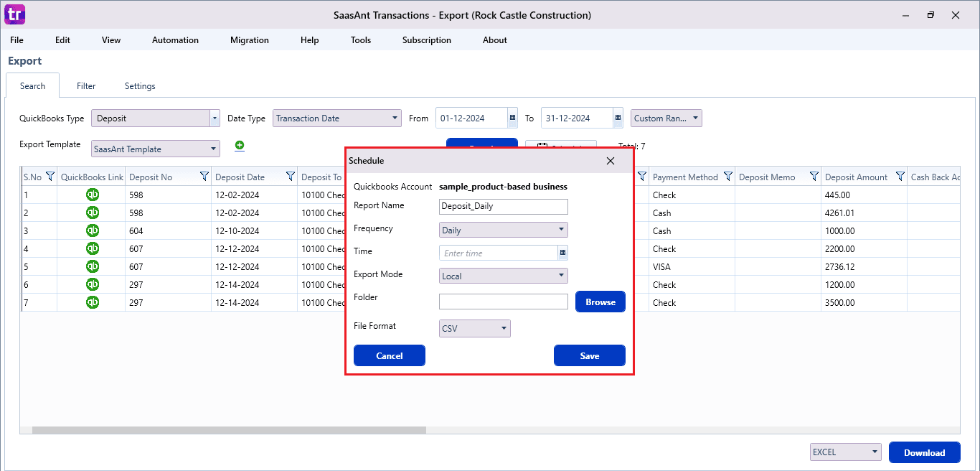This screenshot has height=471, width=980.
Task: Open QuickBooks link for row 3
Action: point(93,230)
